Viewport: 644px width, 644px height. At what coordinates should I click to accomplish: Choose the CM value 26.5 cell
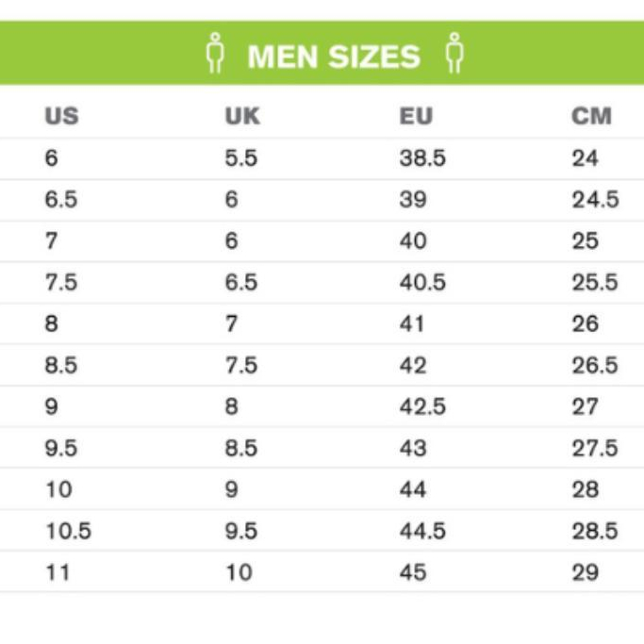click(x=595, y=366)
